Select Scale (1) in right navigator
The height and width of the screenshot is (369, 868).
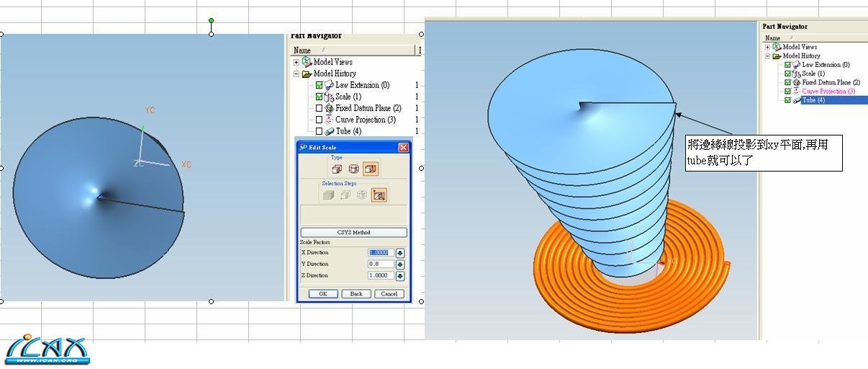813,74
